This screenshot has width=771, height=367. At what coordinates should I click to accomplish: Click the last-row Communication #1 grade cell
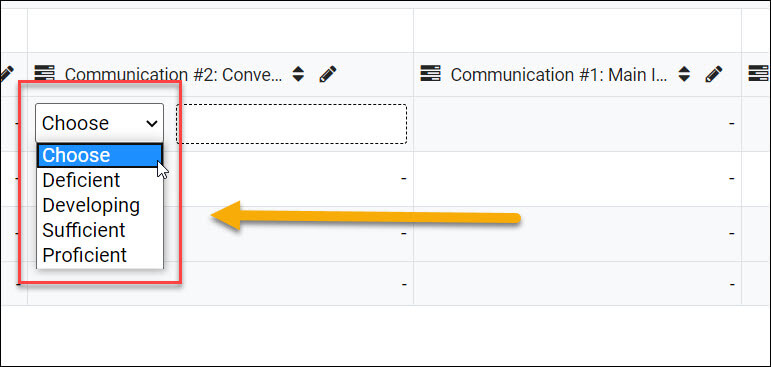point(577,284)
